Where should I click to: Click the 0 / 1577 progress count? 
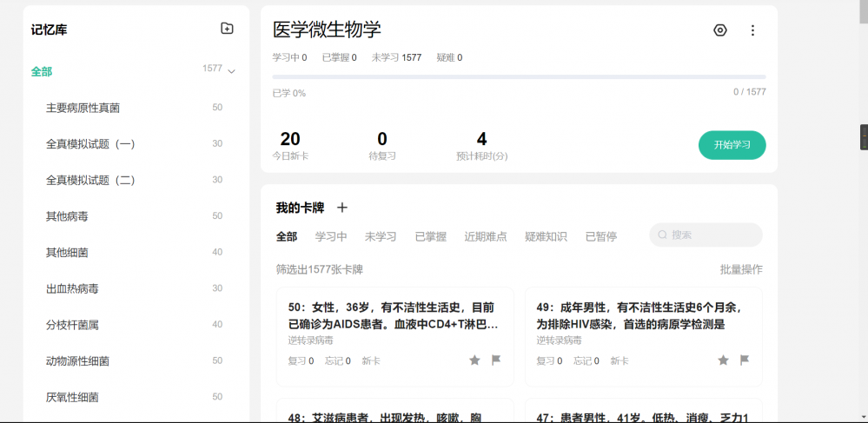[750, 92]
